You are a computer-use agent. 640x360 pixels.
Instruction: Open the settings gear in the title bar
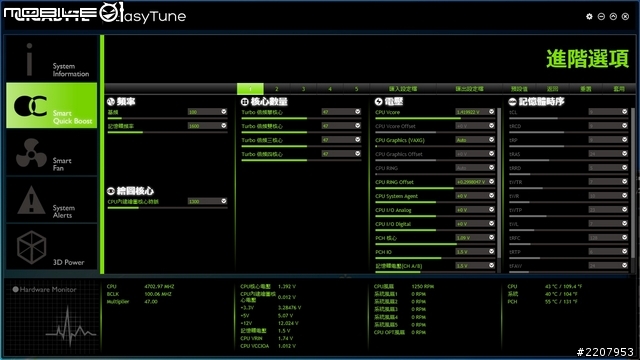pos(589,16)
